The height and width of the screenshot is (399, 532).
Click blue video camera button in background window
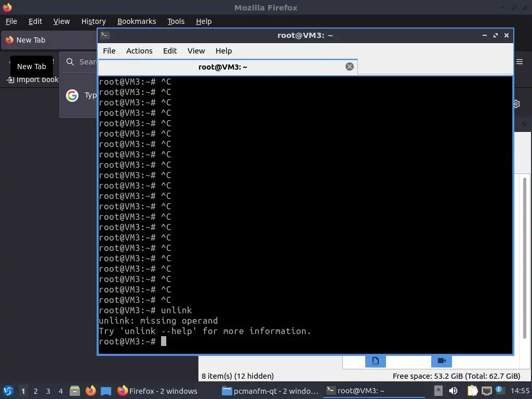tap(442, 361)
